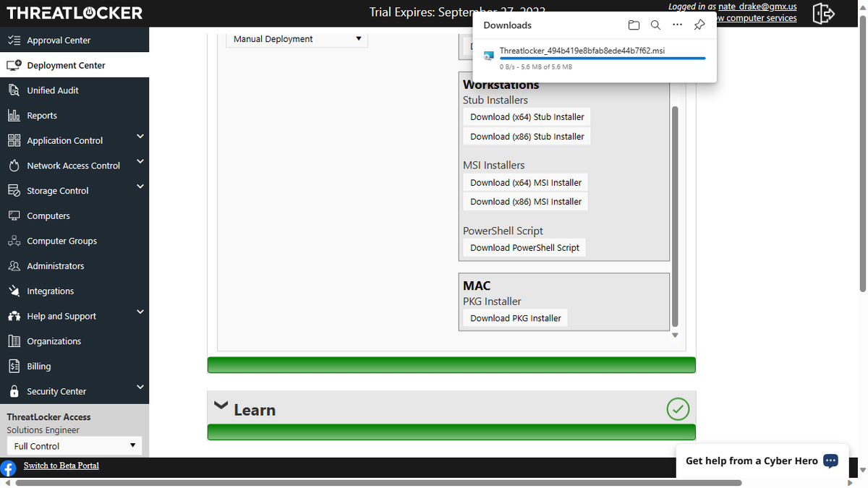Open the Manual Deployment dropdown
This screenshot has width=868, height=488.
pyautogui.click(x=297, y=39)
